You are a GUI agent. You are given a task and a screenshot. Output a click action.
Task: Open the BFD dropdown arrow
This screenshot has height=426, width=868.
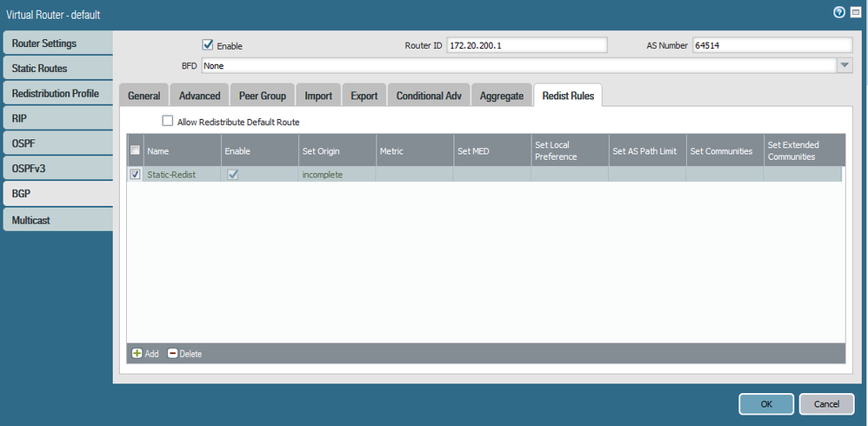click(x=845, y=65)
